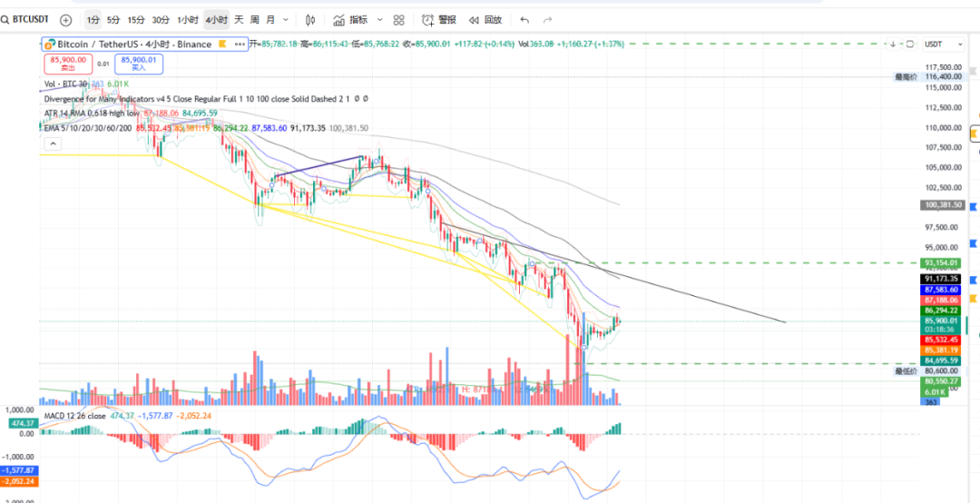The image size is (980, 503).
Task: Start bar replay (回放)
Action: 485,19
